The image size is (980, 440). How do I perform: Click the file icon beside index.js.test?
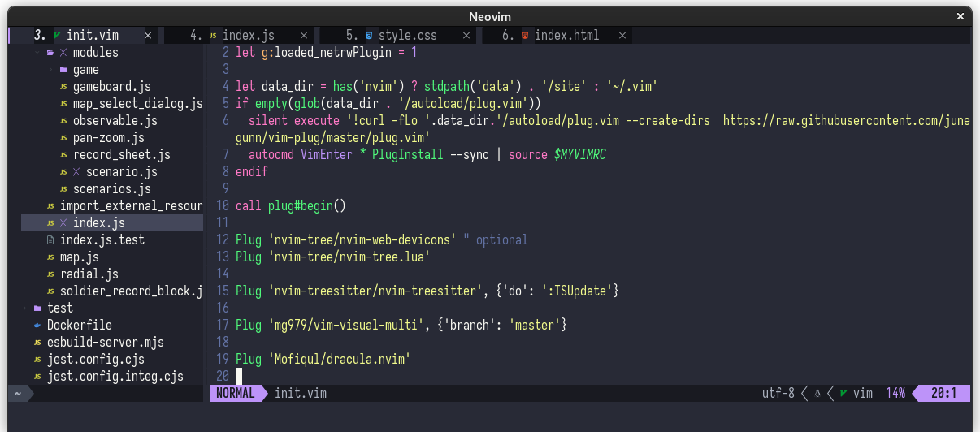(x=50, y=240)
